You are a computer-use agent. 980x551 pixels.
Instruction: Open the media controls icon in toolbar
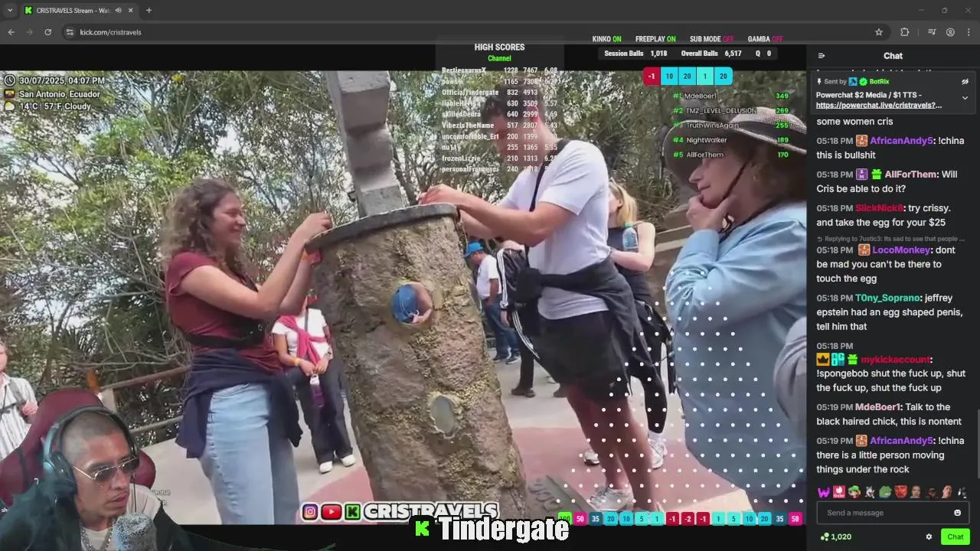pyautogui.click(x=932, y=32)
